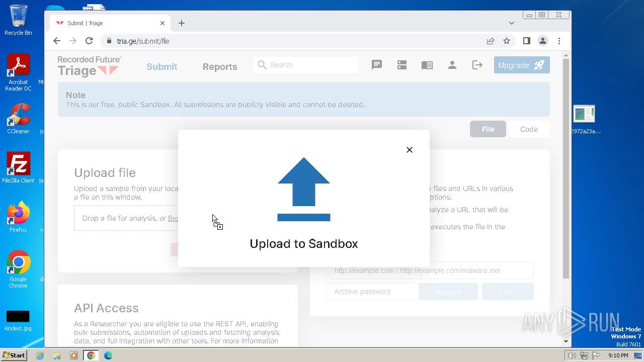
Task: Select the CCleaner desktop icon
Action: point(18,119)
